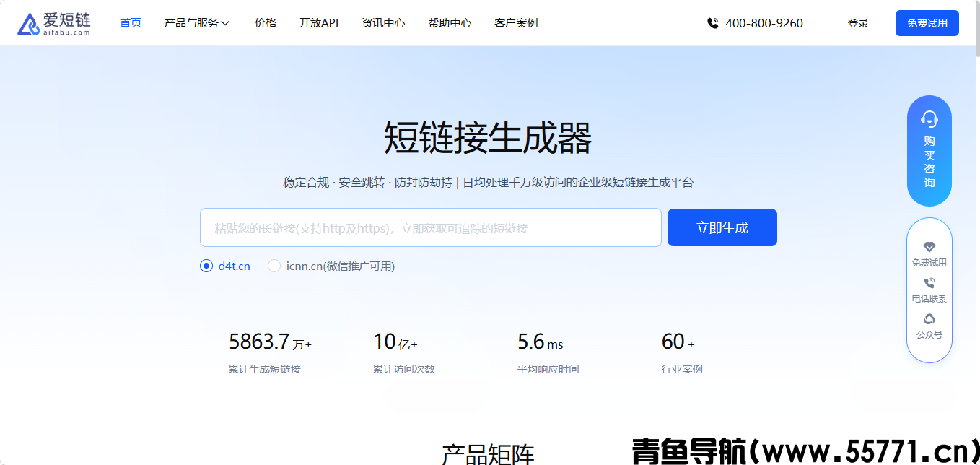The image size is (980, 465).
Task: Click the phone handset icon beside 400-800-9260
Action: 713,23
